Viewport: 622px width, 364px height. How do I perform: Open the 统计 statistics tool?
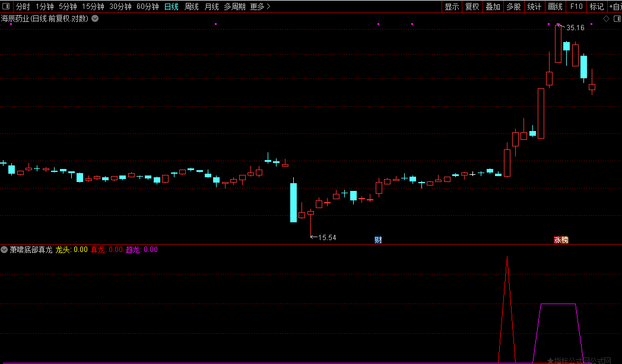point(534,7)
